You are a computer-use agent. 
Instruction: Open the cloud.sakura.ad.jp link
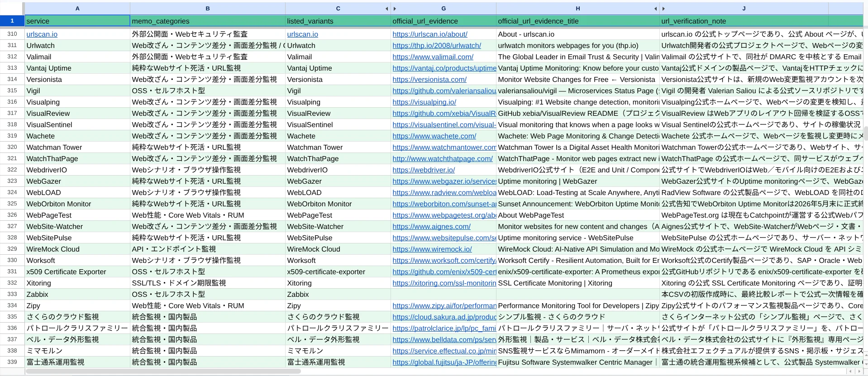(444, 317)
